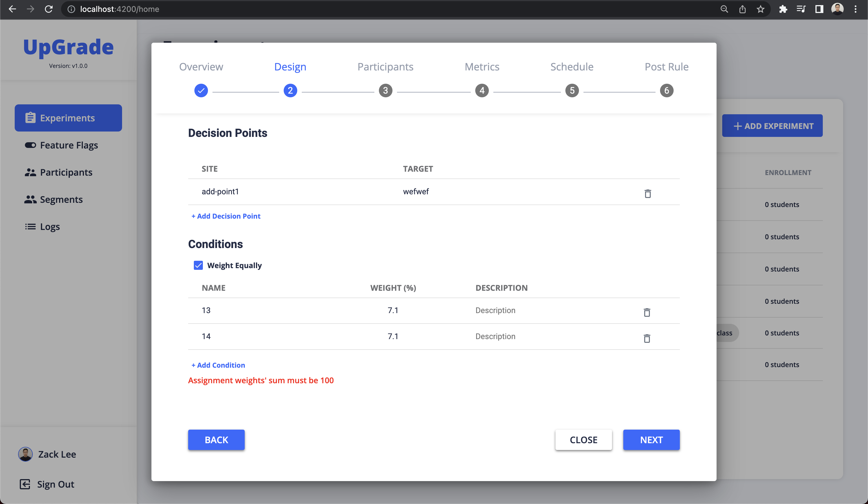Switch to the Schedule tab
Screen dimensions: 868x504
point(572,67)
